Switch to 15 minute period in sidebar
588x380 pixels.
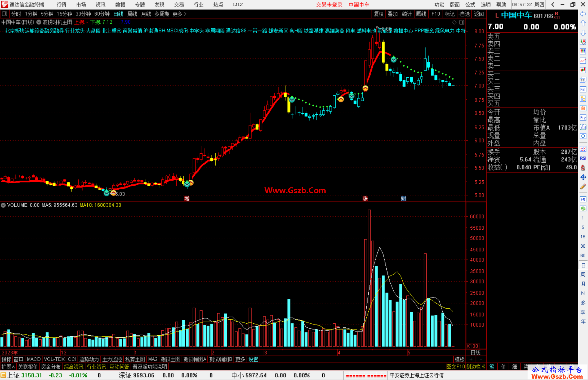pyautogui.click(x=583, y=237)
